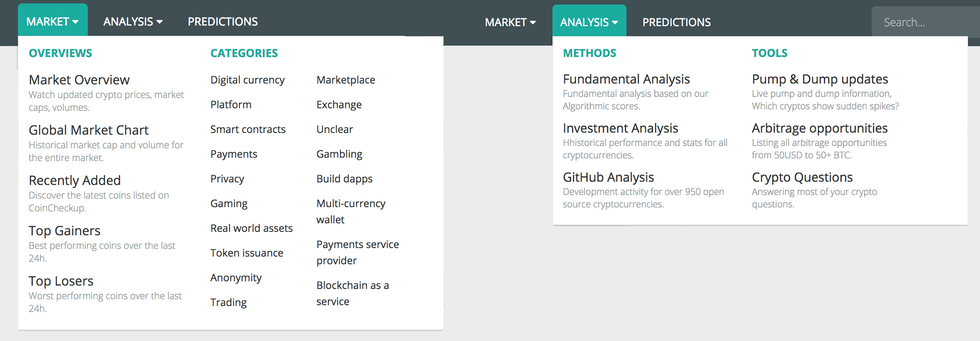Go to GitHub Analysis
This screenshot has width=980, height=341.
coord(608,177)
